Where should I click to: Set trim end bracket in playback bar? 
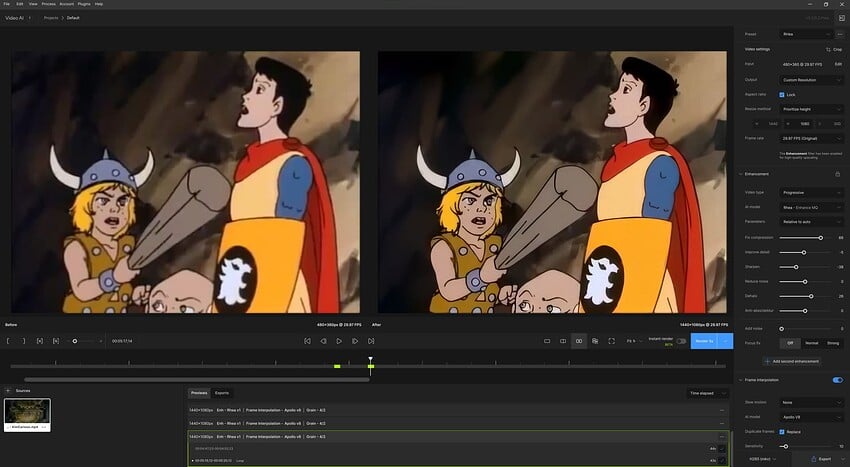pos(23,341)
